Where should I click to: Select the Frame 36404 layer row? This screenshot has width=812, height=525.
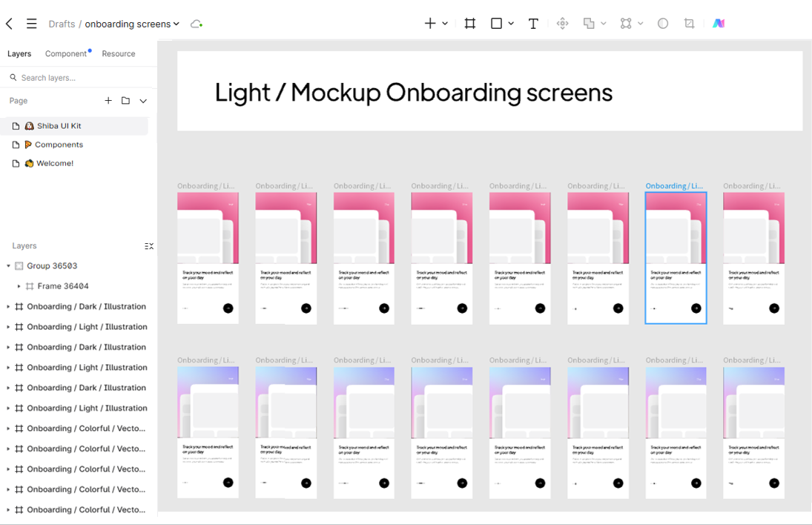(x=79, y=285)
